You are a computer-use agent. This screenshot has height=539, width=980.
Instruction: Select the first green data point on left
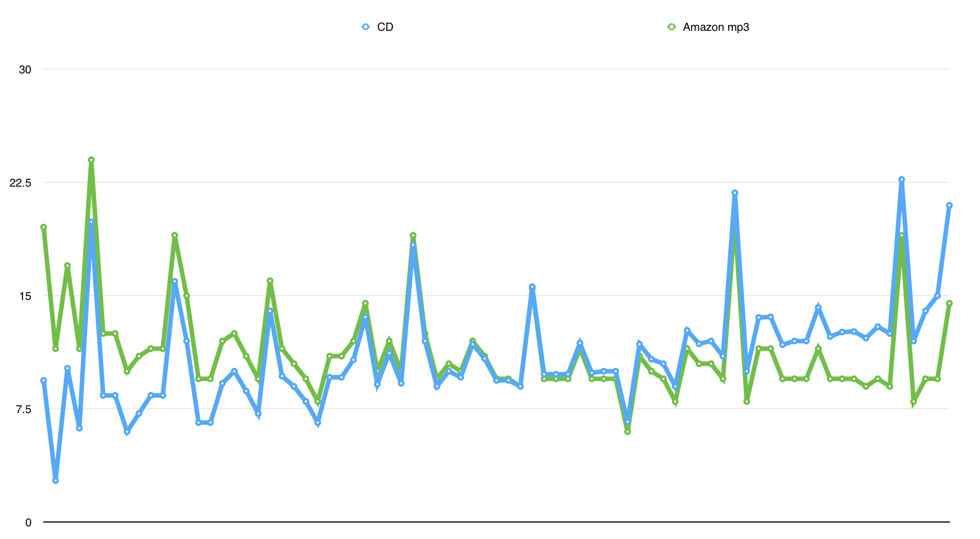pos(43,227)
